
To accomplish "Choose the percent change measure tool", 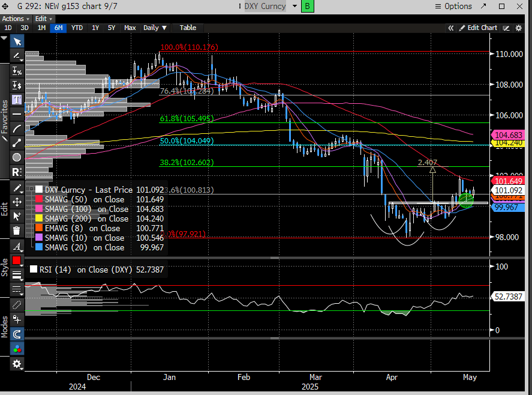I will tap(17, 71).
